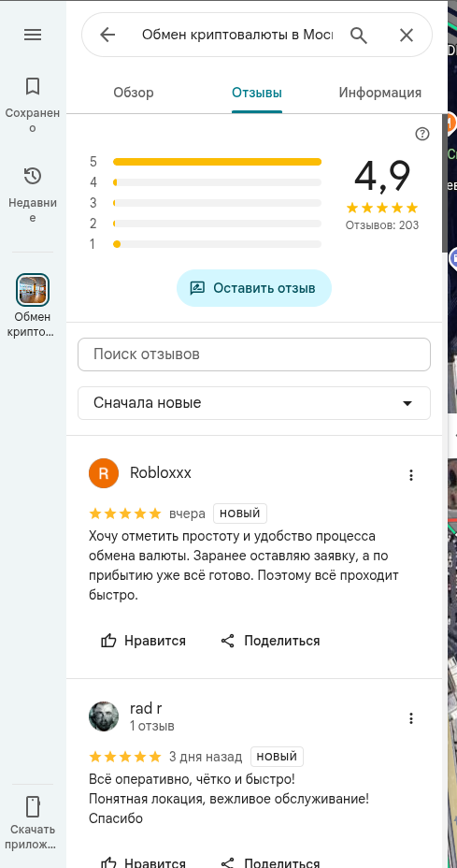
Task: Like the Robloxxx review
Action: point(143,641)
